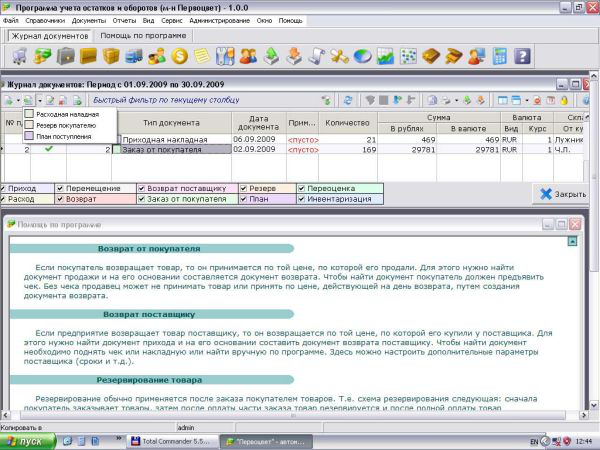Open the line graph report icon

tap(385, 56)
